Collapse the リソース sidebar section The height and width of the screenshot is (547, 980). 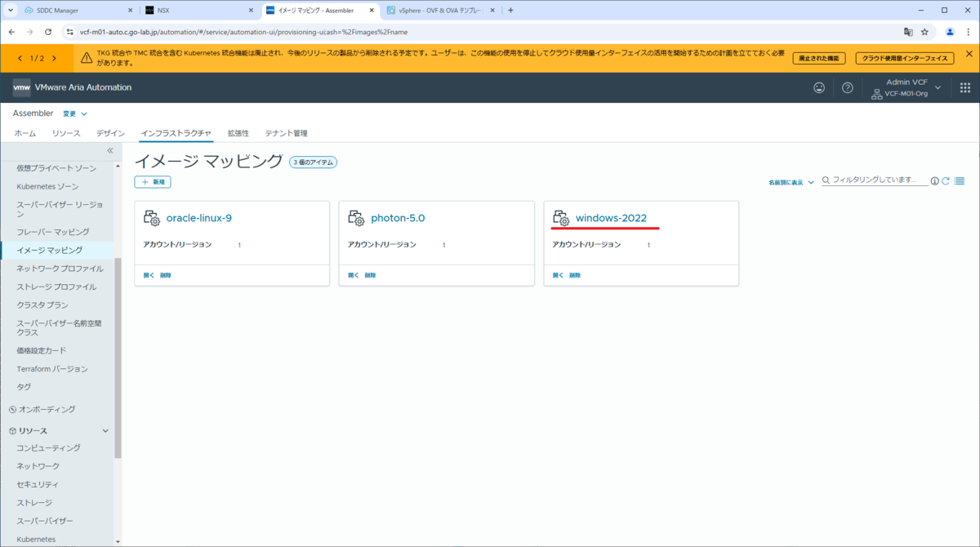pyautogui.click(x=105, y=431)
